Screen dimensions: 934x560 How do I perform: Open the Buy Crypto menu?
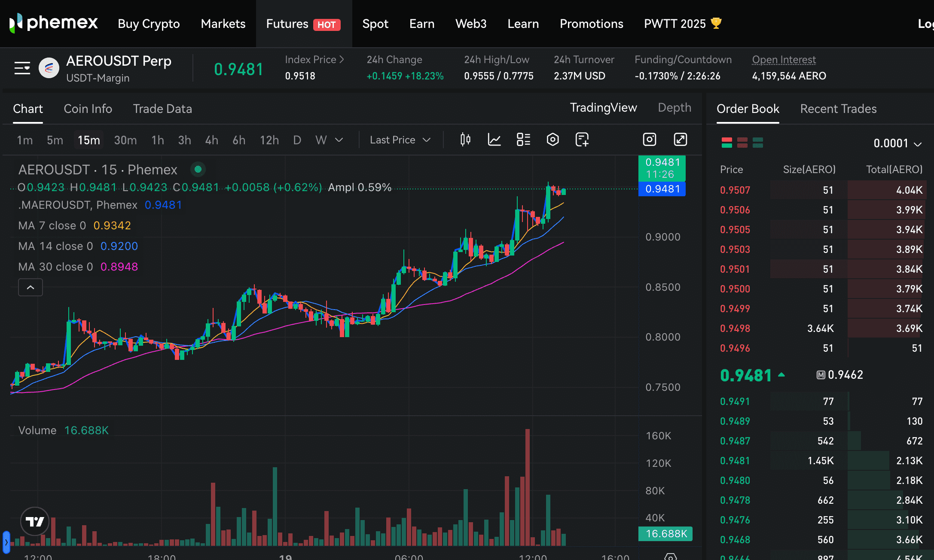point(149,24)
